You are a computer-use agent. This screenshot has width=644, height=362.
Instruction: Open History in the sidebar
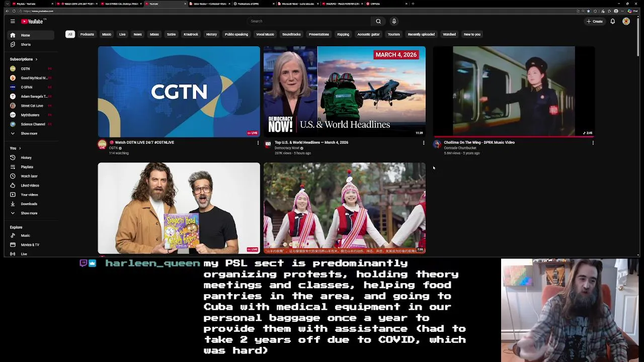[31, 157]
